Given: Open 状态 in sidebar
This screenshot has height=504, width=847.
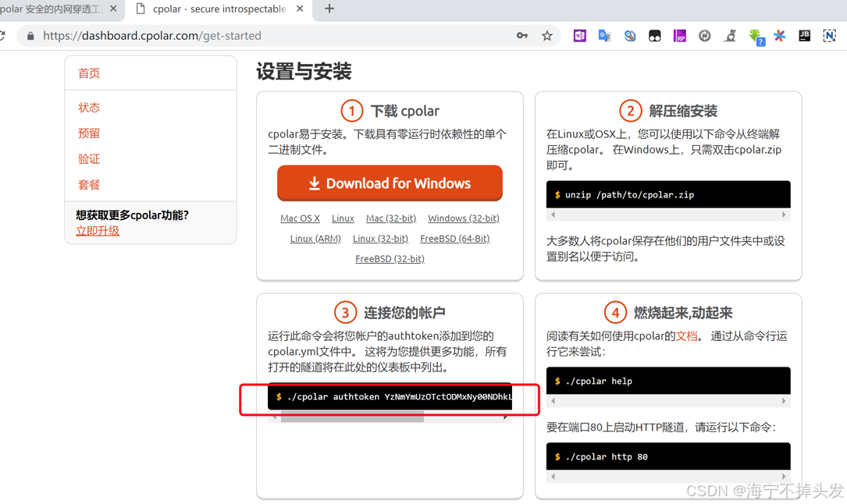Looking at the screenshot, I should click(x=89, y=108).
